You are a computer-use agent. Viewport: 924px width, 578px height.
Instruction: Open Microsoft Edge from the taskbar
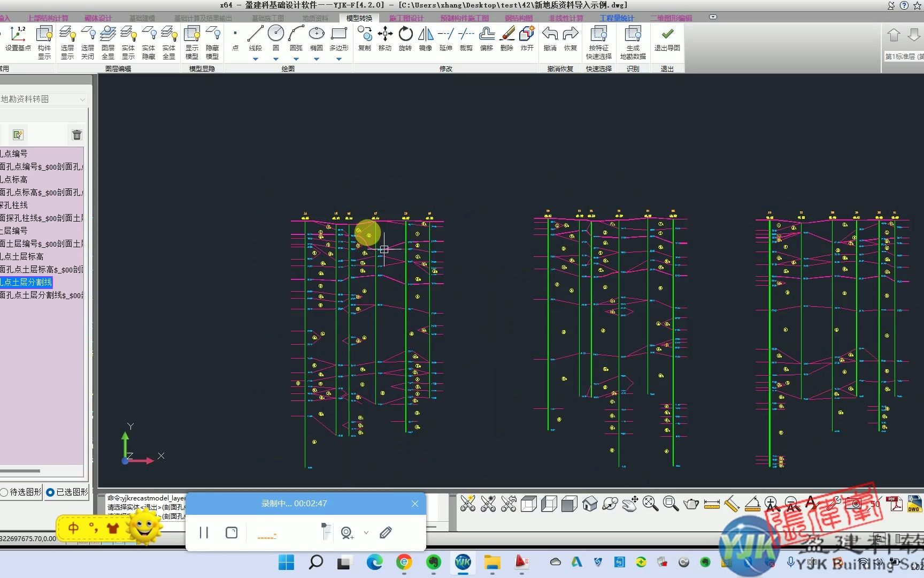coord(374,562)
